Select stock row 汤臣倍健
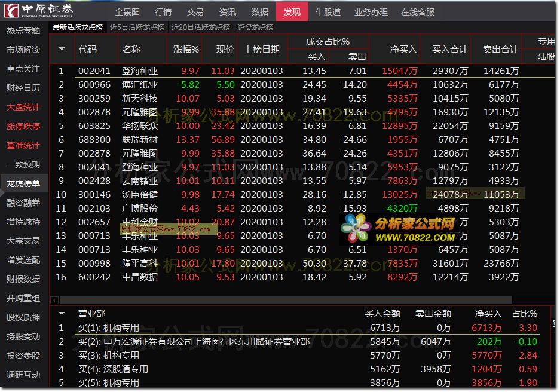This screenshot has width=560, height=392. tap(302, 195)
